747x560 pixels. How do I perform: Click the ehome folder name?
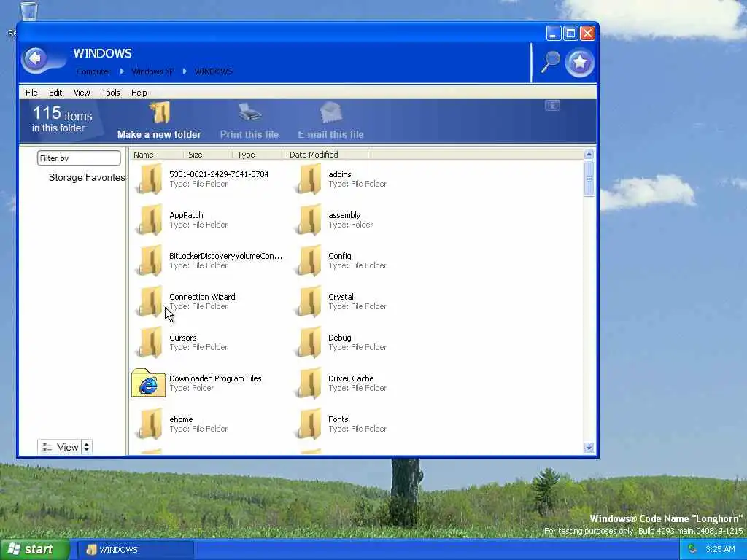181,419
